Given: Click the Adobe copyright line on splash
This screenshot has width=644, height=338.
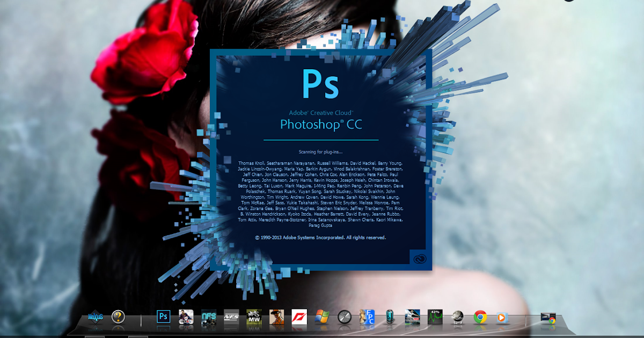Looking at the screenshot, I should tap(320, 237).
